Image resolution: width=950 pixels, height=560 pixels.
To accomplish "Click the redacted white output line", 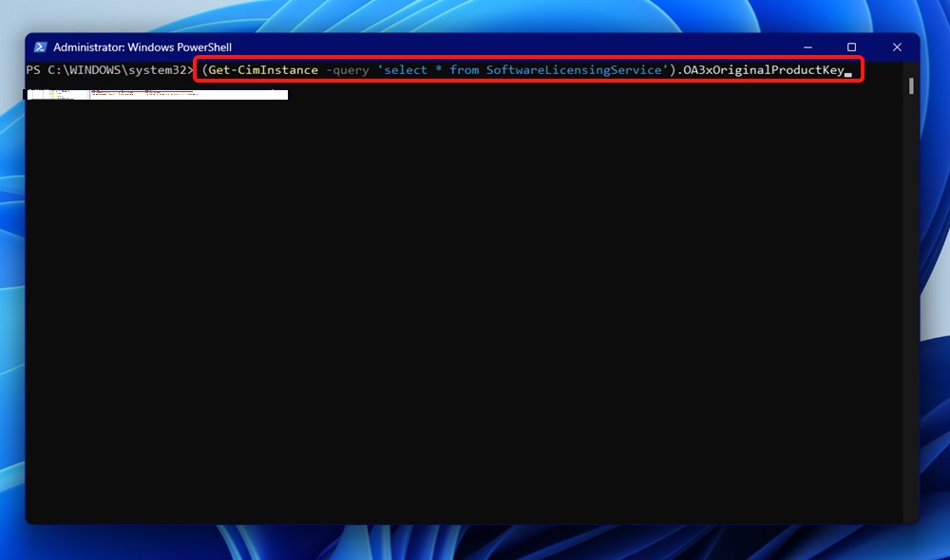I will click(x=157, y=95).
